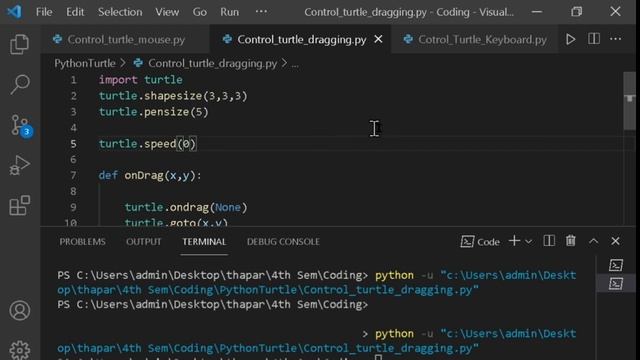This screenshot has height=360, width=640.
Task: Select the TERMINAL panel tab
Action: 204,242
